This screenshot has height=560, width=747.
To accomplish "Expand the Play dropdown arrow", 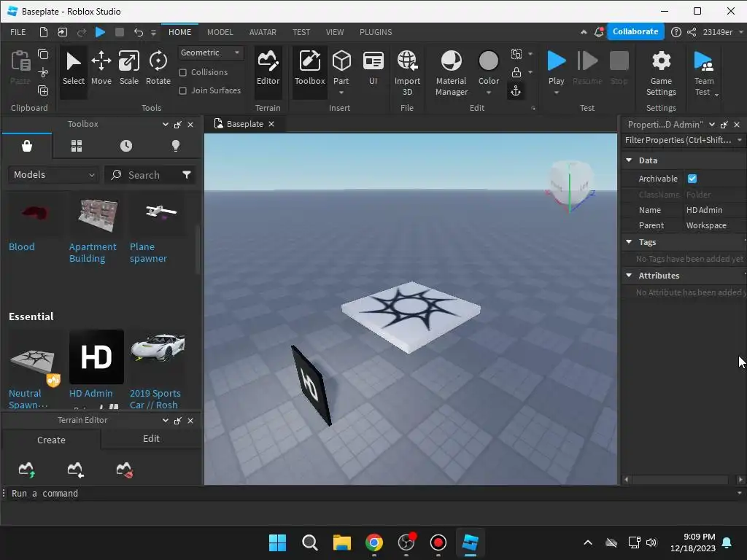I will pos(556,93).
